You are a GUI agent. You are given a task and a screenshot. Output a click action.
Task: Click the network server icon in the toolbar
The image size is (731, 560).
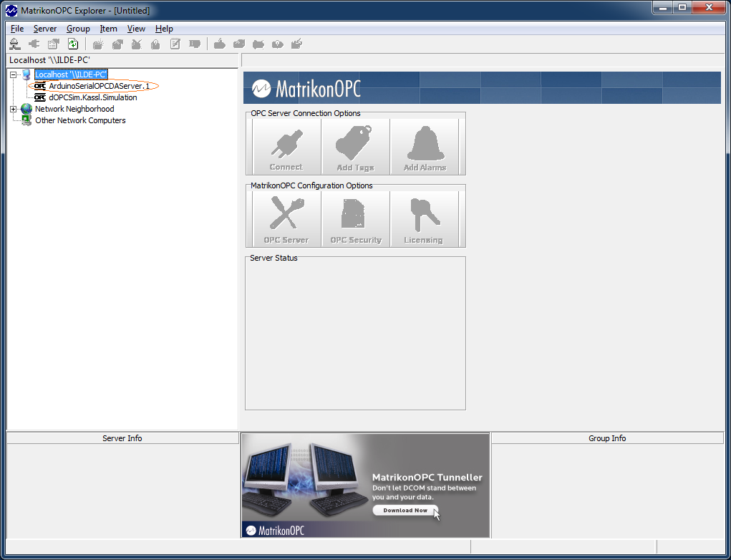tap(15, 44)
